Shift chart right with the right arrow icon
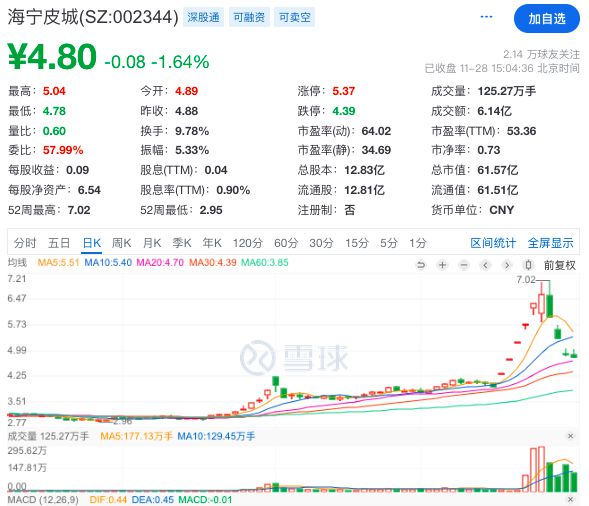 pos(507,265)
